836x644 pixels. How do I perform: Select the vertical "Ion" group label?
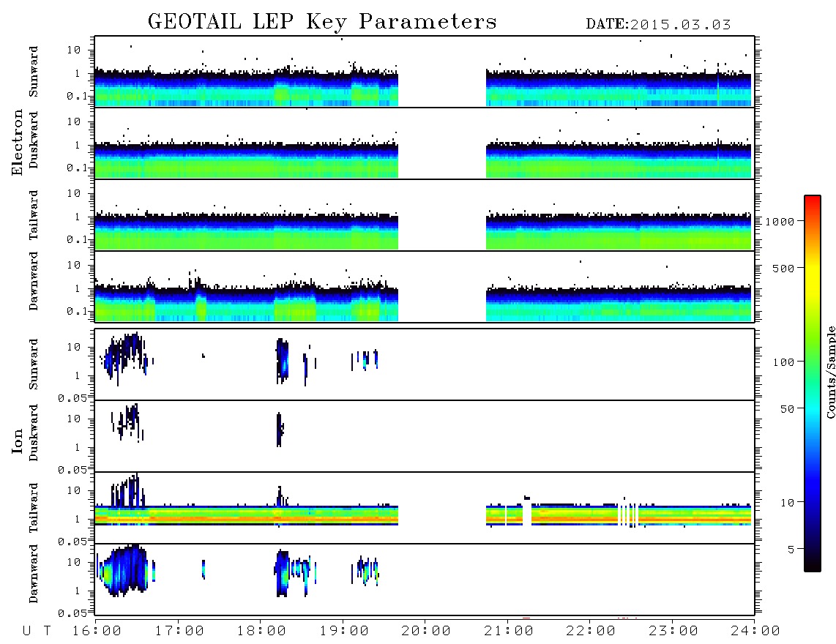[x=17, y=441]
